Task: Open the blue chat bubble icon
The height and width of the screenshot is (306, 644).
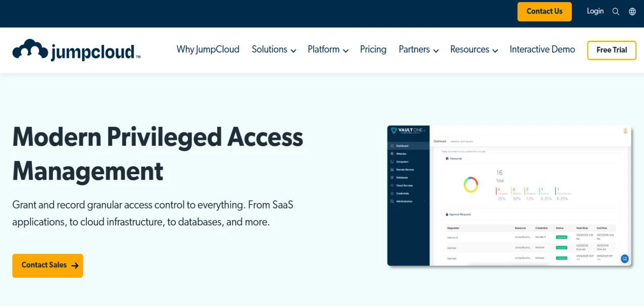Action: (x=625, y=259)
